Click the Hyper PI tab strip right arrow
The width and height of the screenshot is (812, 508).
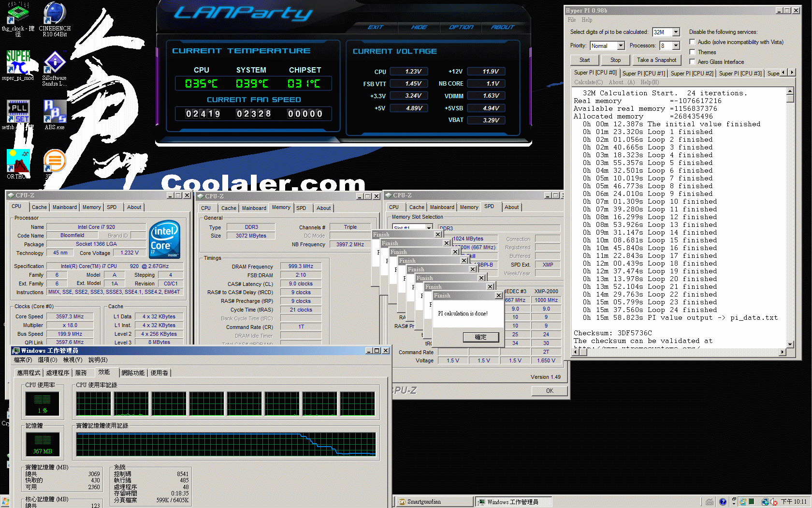point(792,72)
